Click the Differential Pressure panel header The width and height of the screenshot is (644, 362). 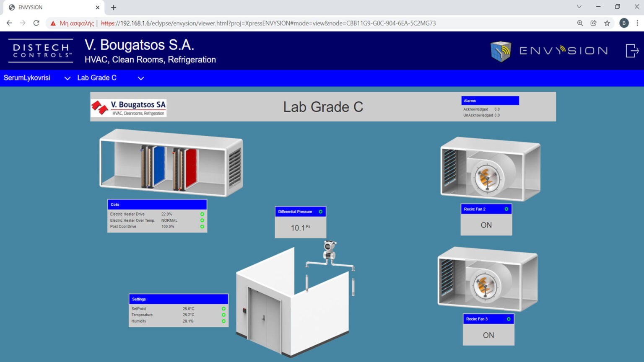click(300, 212)
